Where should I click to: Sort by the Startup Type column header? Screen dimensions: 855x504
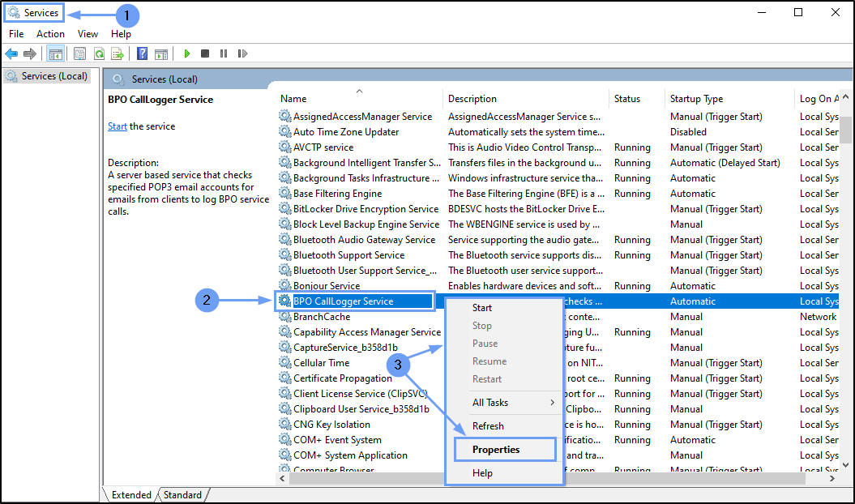[x=696, y=99]
